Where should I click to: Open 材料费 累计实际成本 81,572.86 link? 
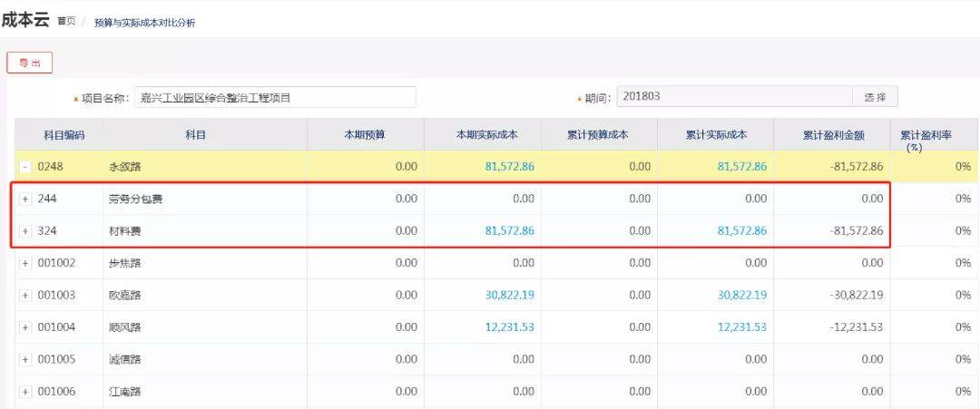coord(742,230)
